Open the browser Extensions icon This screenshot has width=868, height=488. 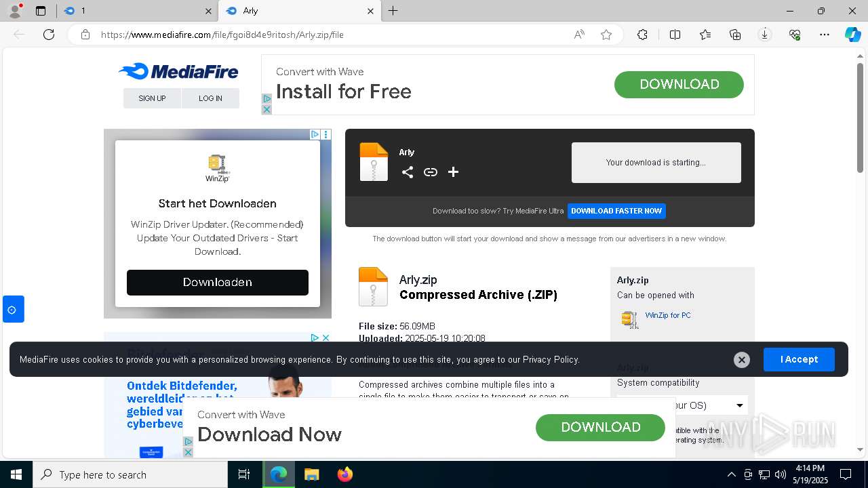pyautogui.click(x=642, y=35)
